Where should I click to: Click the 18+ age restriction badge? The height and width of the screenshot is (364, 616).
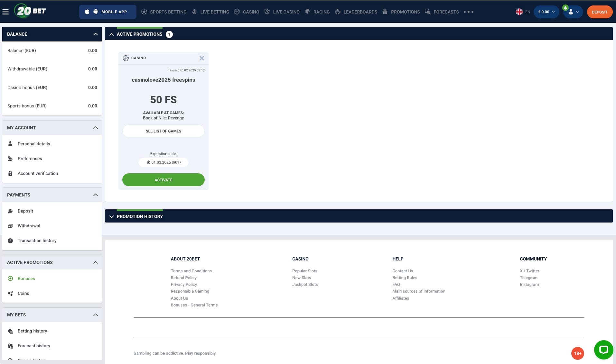click(577, 353)
